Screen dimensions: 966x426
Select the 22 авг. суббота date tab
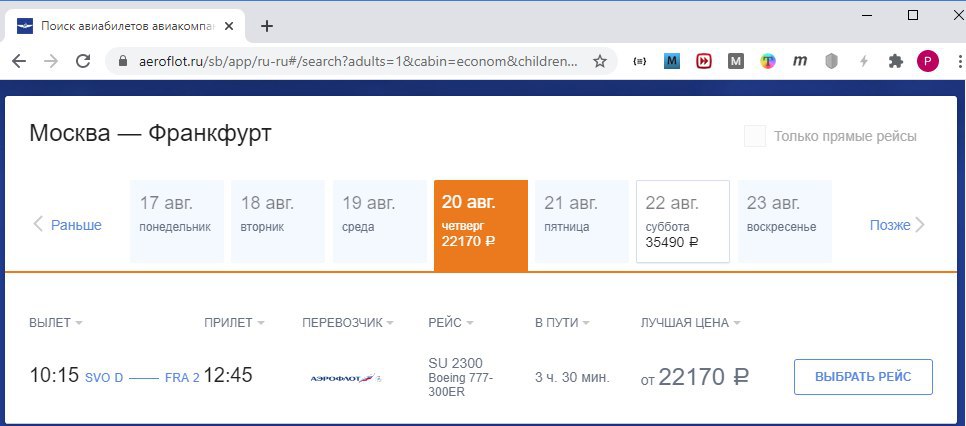tap(683, 221)
